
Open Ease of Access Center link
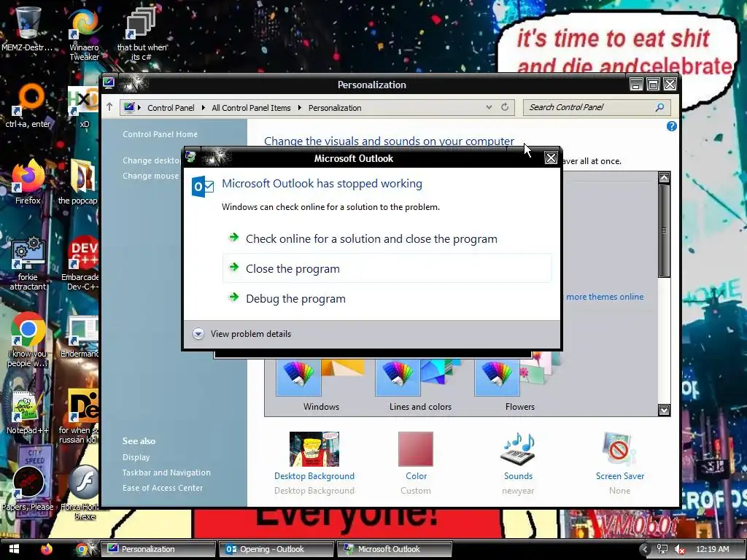pyautogui.click(x=163, y=488)
